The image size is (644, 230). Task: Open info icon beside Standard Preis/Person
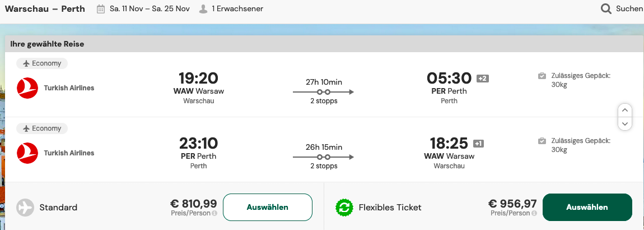[x=214, y=213]
